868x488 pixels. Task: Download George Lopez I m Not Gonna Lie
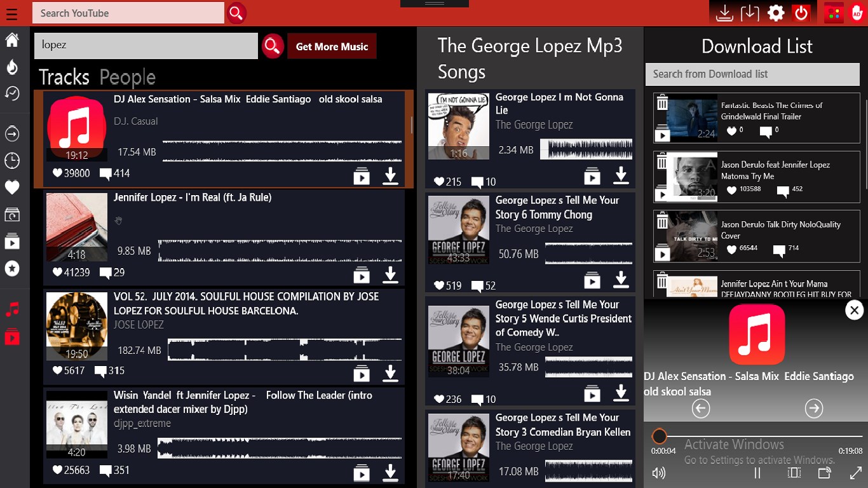621,175
